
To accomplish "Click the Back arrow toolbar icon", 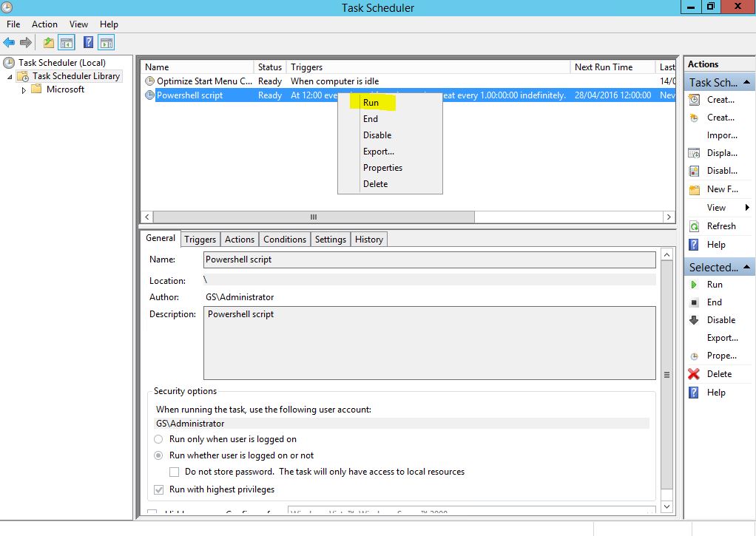I will point(9,42).
